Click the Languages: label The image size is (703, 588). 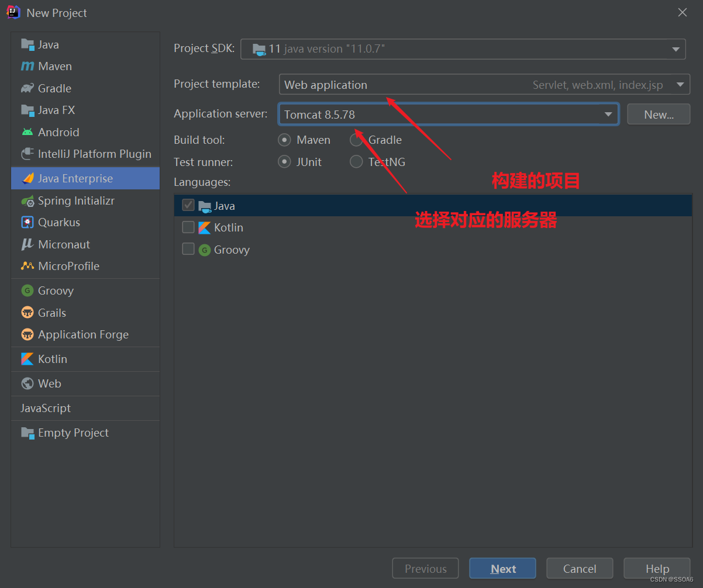point(202,182)
